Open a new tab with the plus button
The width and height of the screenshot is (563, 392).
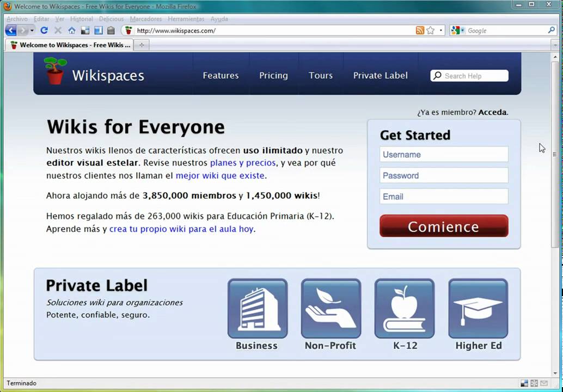click(142, 45)
